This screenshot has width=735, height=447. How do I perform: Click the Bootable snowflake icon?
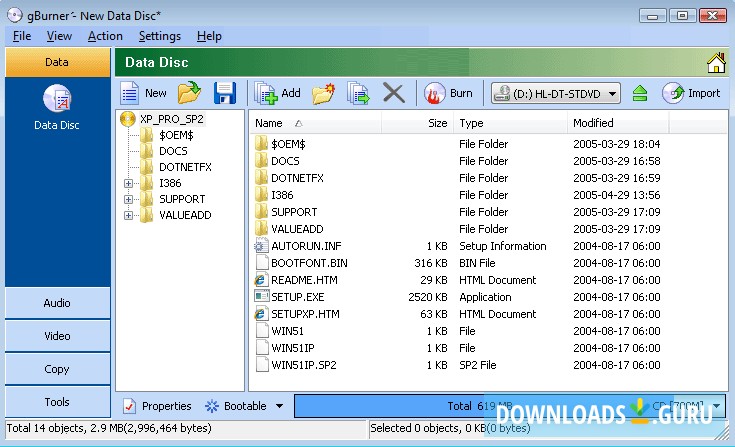[212, 406]
